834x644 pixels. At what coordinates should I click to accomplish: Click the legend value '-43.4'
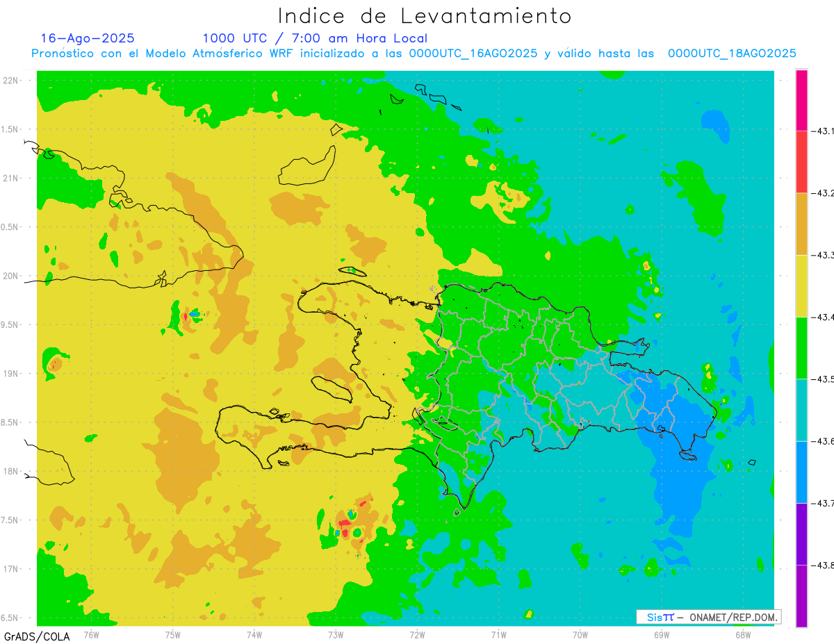pyautogui.click(x=824, y=317)
